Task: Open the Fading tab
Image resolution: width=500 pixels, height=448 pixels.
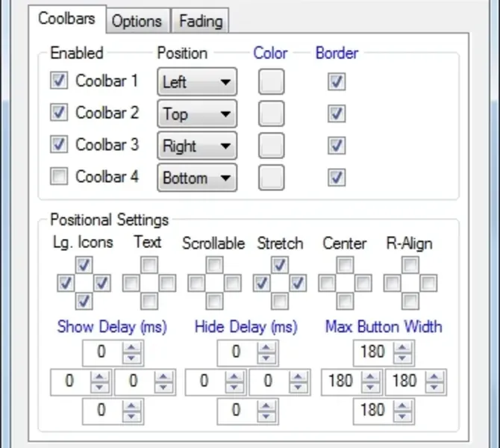Action: (200, 21)
